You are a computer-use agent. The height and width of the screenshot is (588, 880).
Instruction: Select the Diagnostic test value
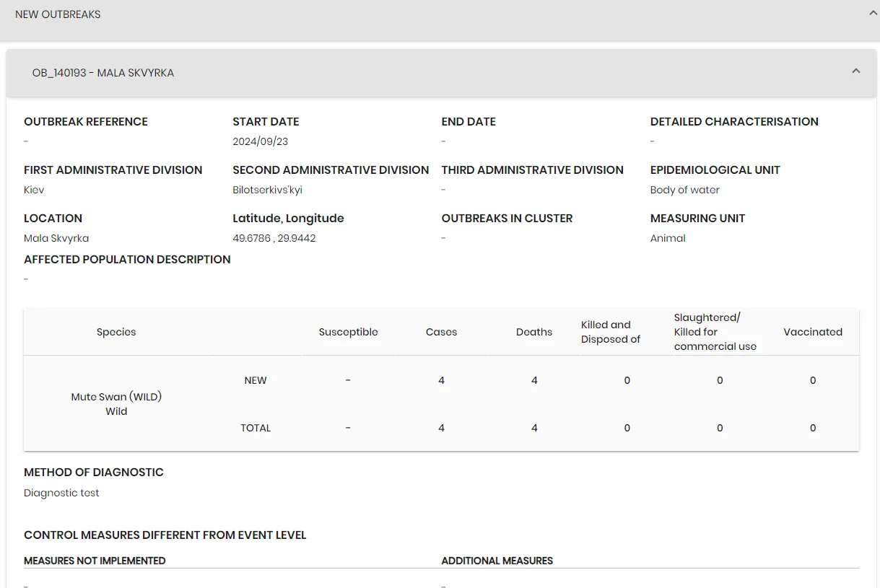(x=61, y=493)
